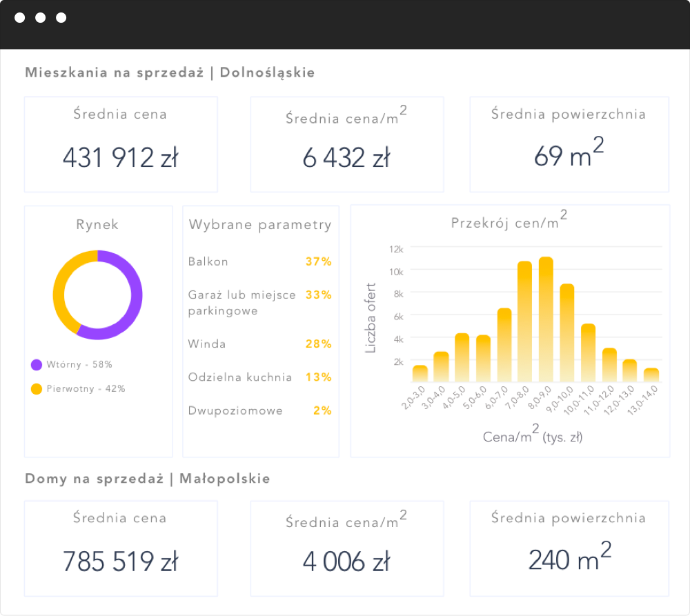Click the 240 m² house area card
Viewport: 690px width, 616px height.
tap(569, 548)
